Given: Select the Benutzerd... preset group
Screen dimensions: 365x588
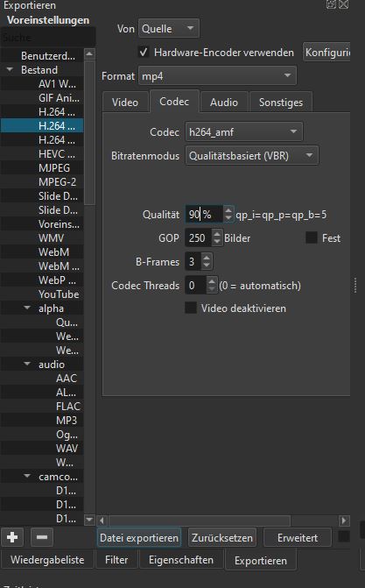Looking at the screenshot, I should point(42,56).
